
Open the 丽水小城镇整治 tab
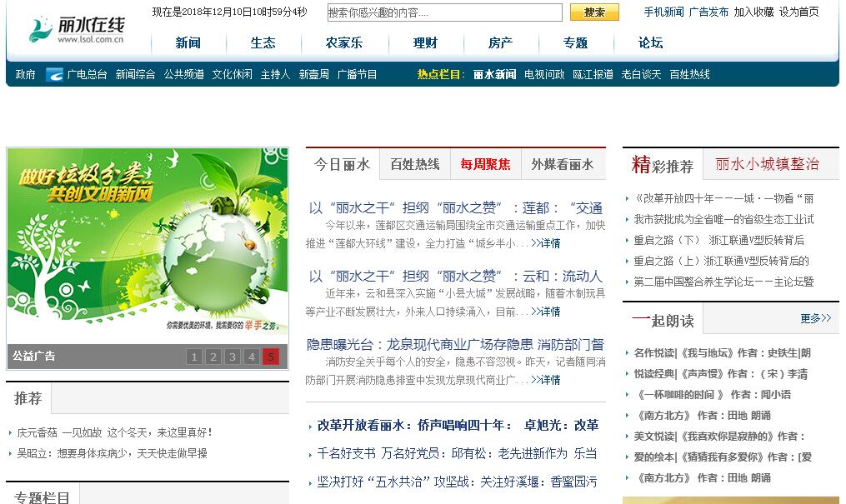[x=767, y=164]
